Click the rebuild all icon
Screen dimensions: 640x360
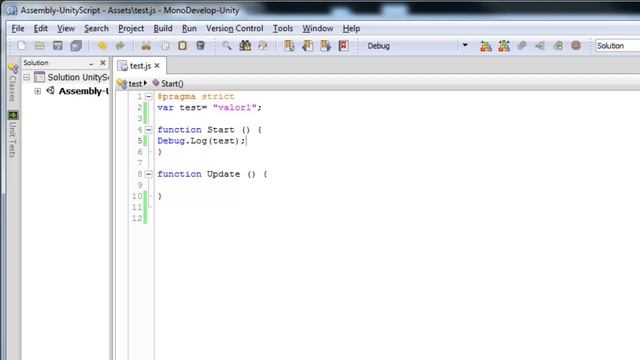coord(504,46)
